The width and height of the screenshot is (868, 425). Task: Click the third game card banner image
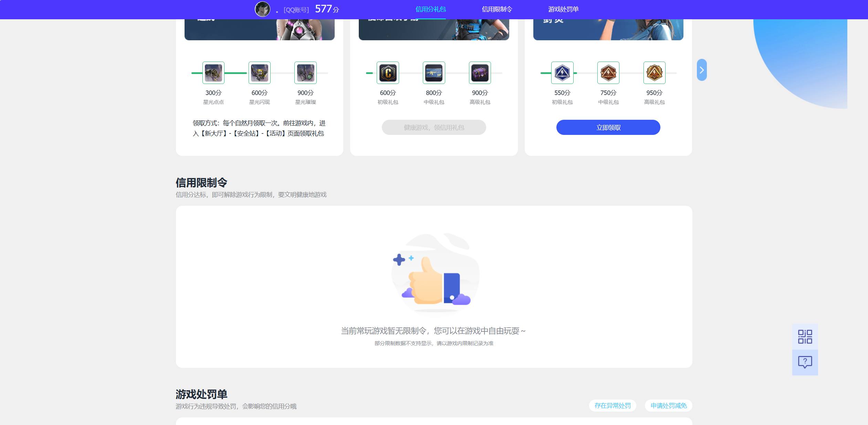(608, 30)
